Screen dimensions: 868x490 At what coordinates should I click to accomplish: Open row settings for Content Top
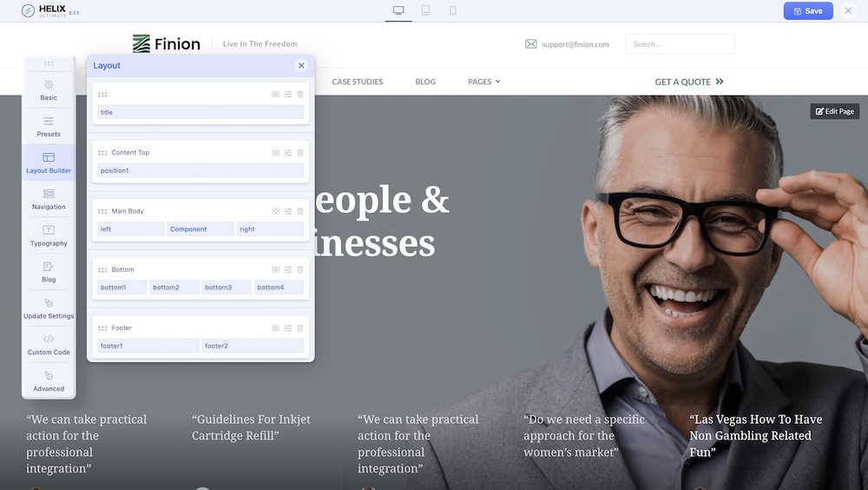[x=288, y=153]
